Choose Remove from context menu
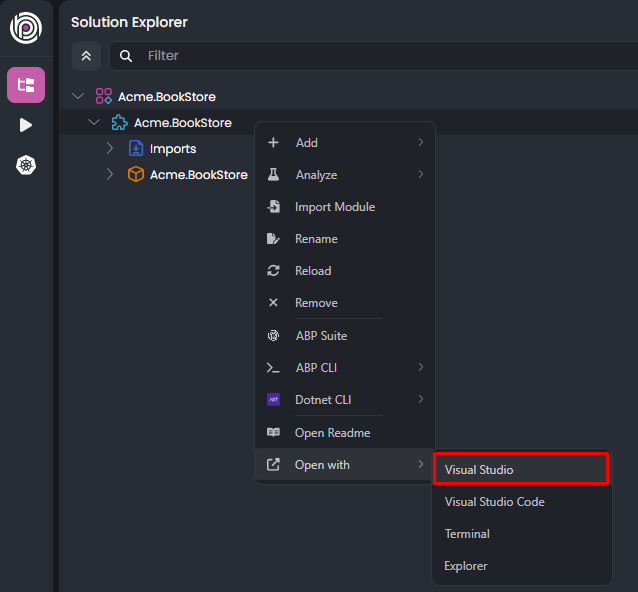638x592 pixels. [345, 303]
